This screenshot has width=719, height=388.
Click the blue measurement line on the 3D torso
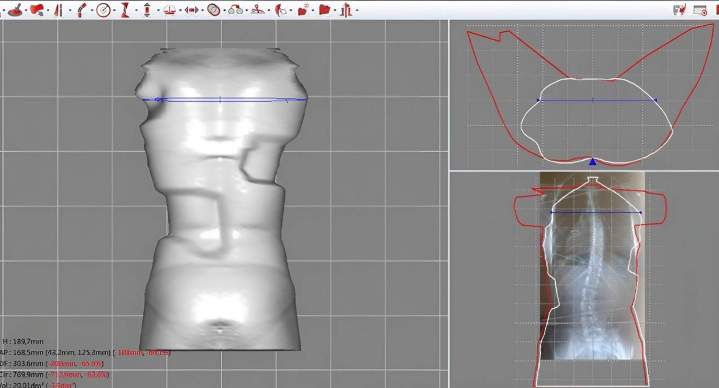pyautogui.click(x=225, y=99)
